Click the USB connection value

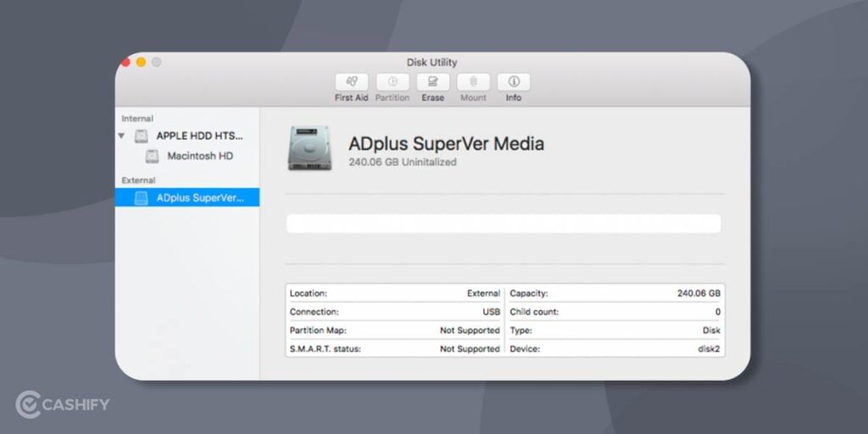coord(491,312)
